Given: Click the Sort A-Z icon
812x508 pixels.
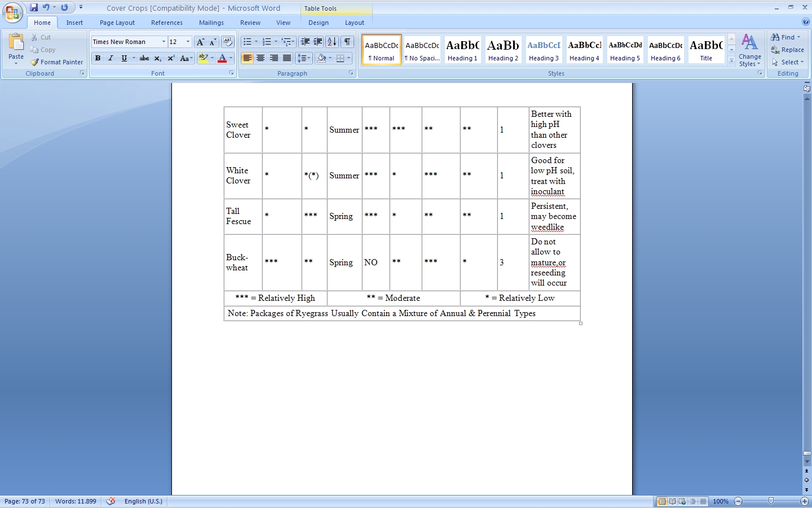Looking at the screenshot, I should coord(332,42).
